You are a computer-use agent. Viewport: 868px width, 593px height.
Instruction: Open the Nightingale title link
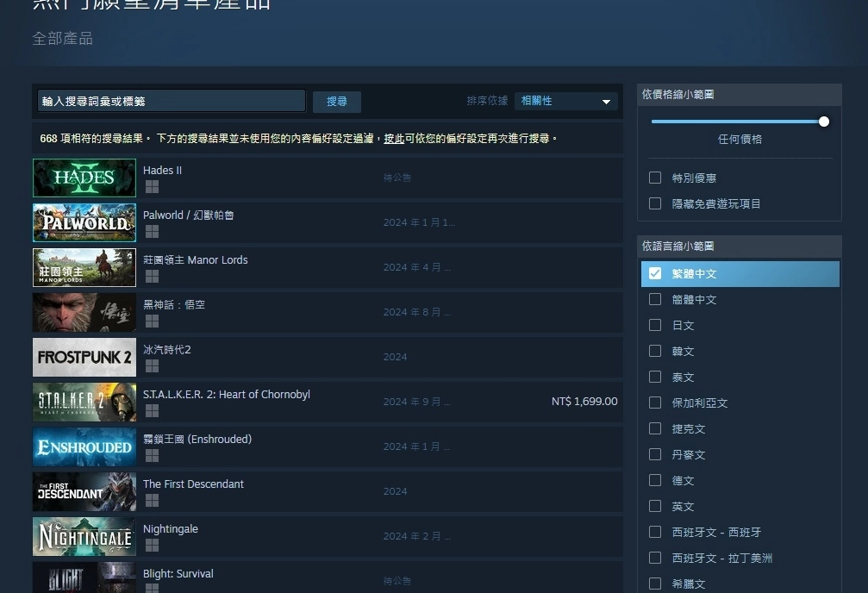[171, 528]
